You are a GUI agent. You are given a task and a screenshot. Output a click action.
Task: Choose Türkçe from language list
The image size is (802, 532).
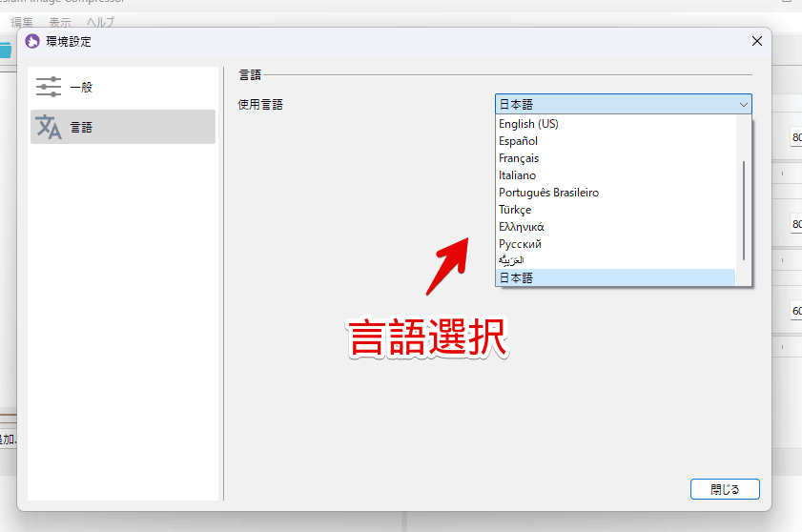tap(615, 210)
